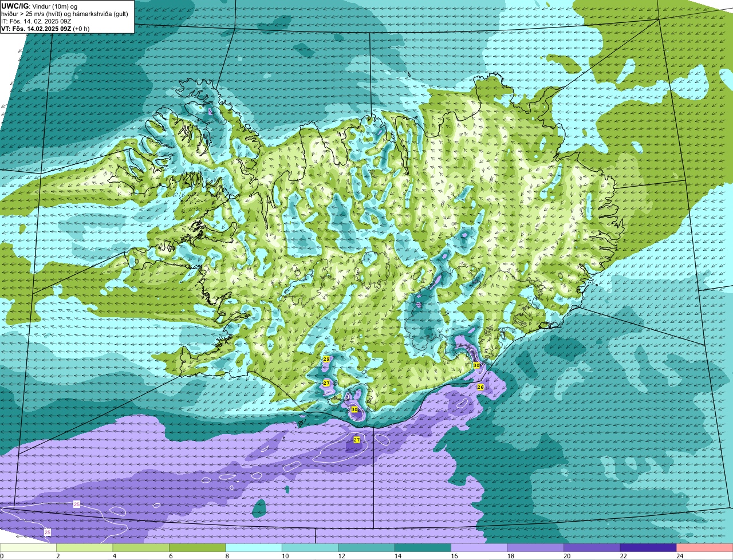Image resolution: width=733 pixels, height=560 pixels.
Task: Choose the 22–24 m/s deep indigo swatch
Action: tap(648, 547)
